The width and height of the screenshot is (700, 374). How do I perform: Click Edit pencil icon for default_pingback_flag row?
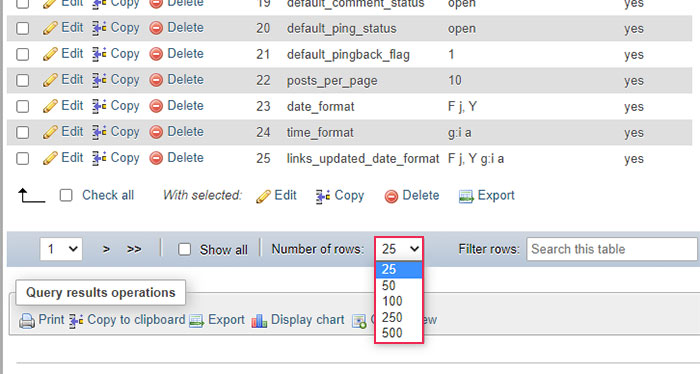coord(50,54)
